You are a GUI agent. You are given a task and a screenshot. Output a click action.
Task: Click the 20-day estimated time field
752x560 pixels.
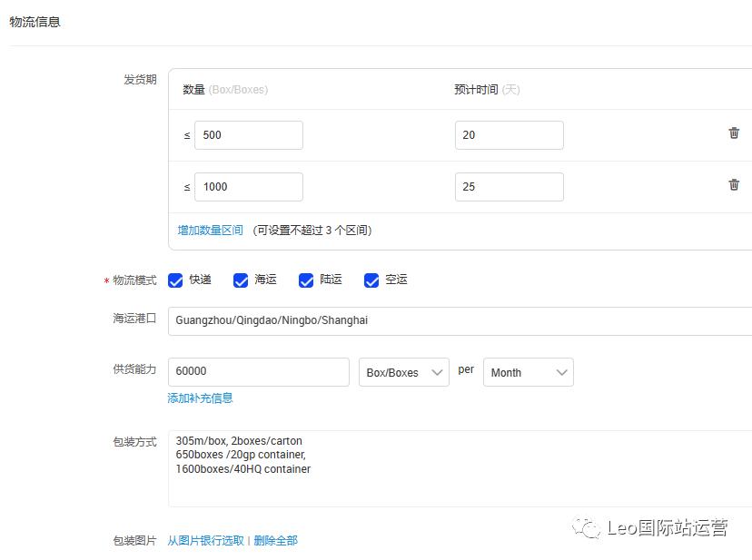point(509,133)
